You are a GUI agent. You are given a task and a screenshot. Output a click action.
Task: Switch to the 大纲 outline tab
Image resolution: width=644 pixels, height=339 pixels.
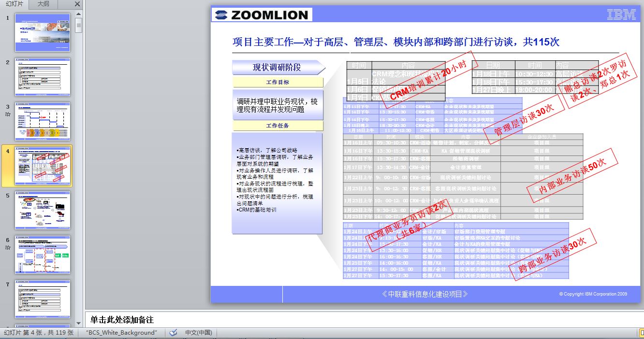coord(43,4)
